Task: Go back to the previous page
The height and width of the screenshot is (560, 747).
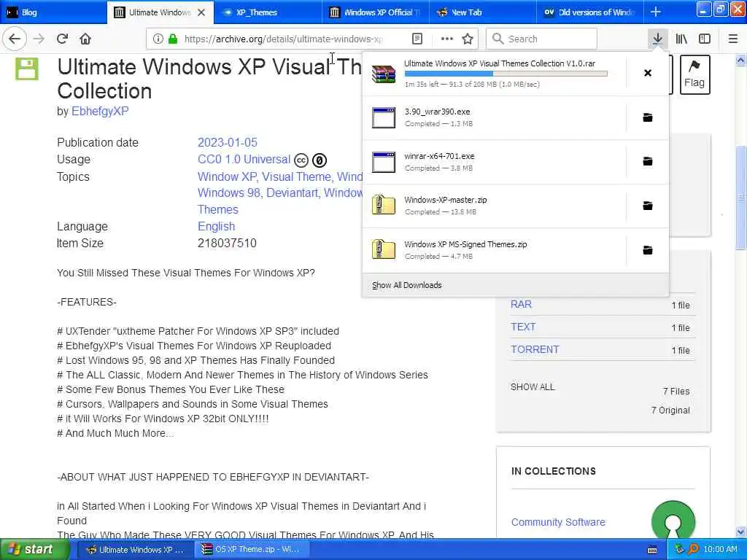Action: tap(15, 39)
